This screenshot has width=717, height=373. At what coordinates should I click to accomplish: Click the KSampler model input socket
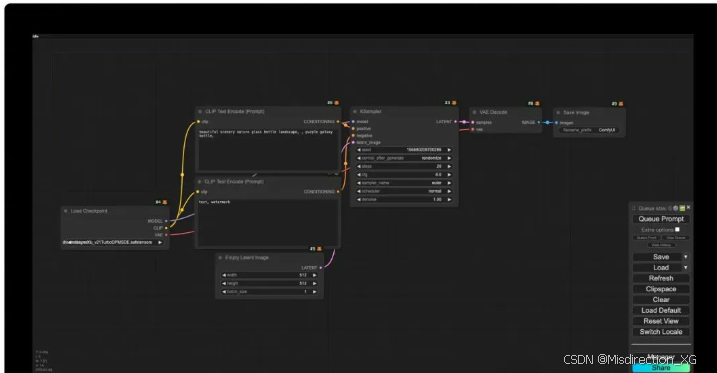pyautogui.click(x=353, y=122)
